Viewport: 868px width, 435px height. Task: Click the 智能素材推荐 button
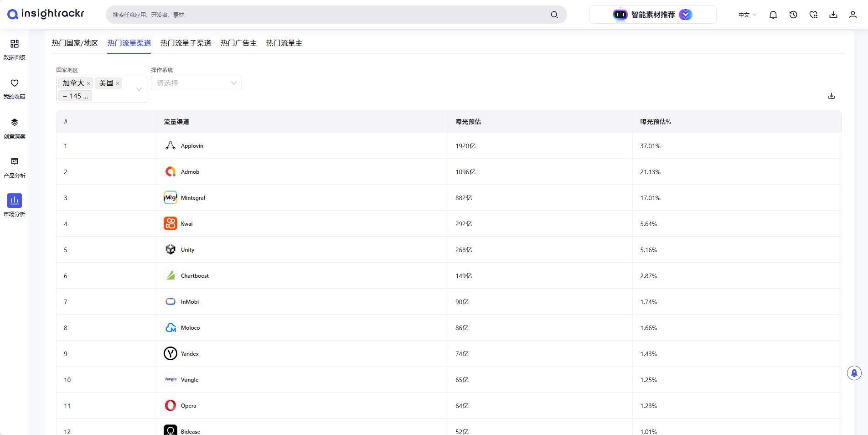[x=653, y=15]
